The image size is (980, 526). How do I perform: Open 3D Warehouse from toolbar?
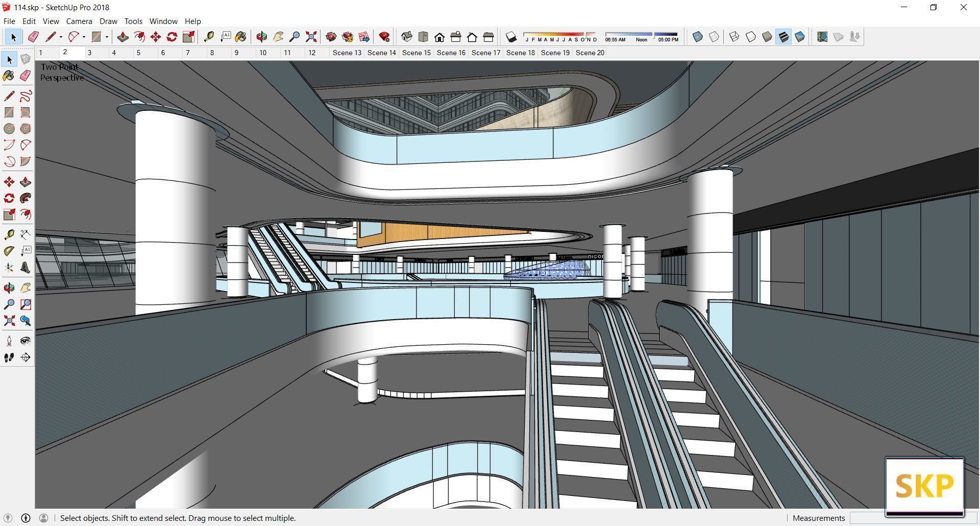click(x=331, y=37)
